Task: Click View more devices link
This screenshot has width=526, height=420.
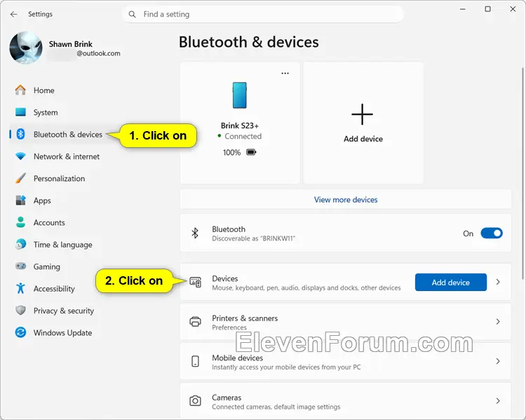Action: (346, 200)
